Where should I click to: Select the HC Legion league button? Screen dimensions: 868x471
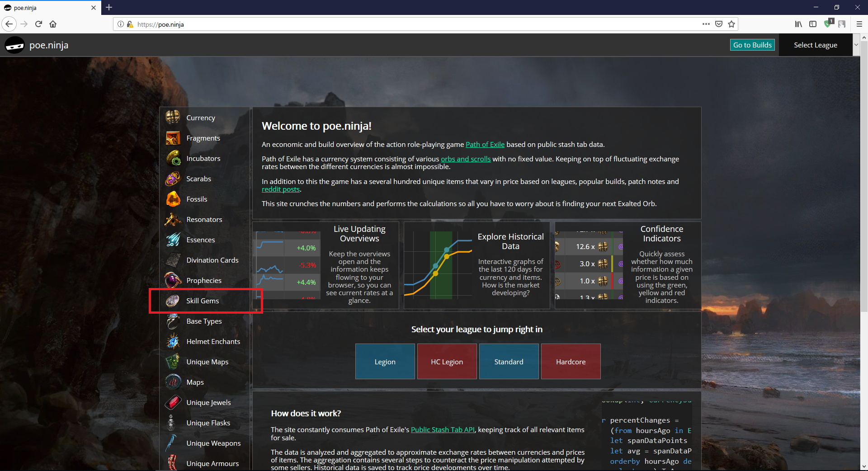[447, 361]
